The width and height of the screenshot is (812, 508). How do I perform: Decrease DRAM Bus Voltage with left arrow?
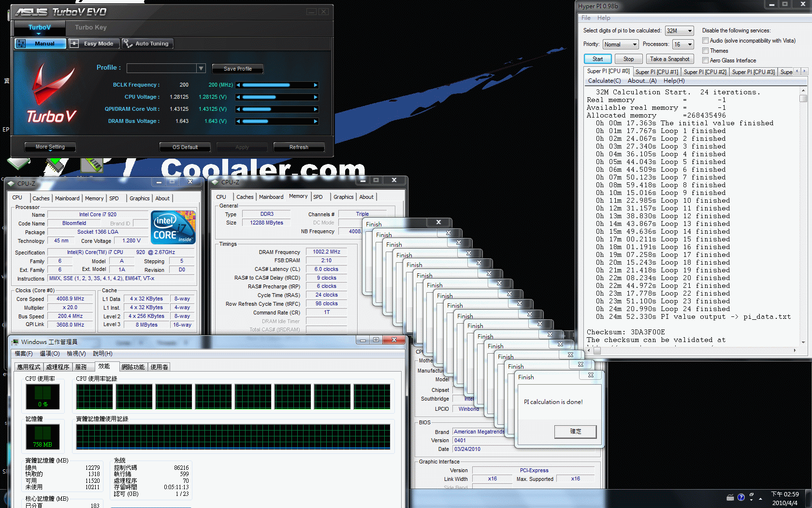238,121
